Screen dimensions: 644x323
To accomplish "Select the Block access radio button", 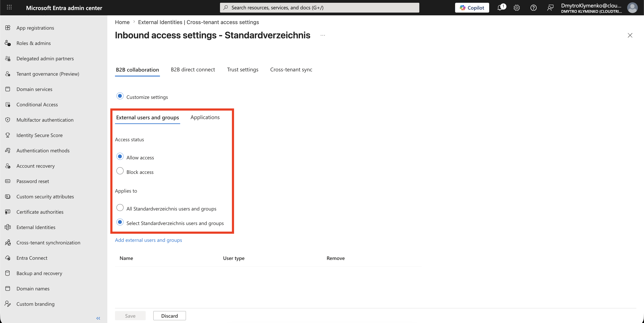I will (120, 171).
